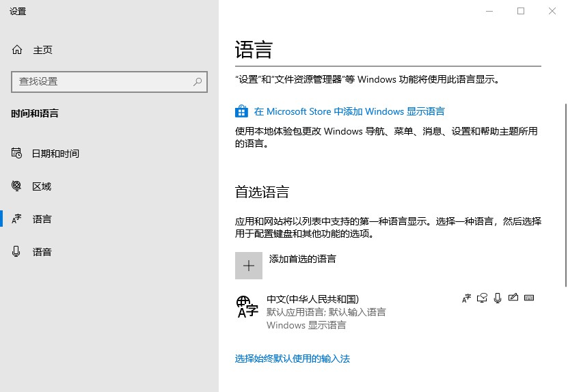The width and height of the screenshot is (568, 392).
Task: Open 在 Microsoft Store 中添加 Windows 显示语言 link
Action: pyautogui.click(x=349, y=111)
